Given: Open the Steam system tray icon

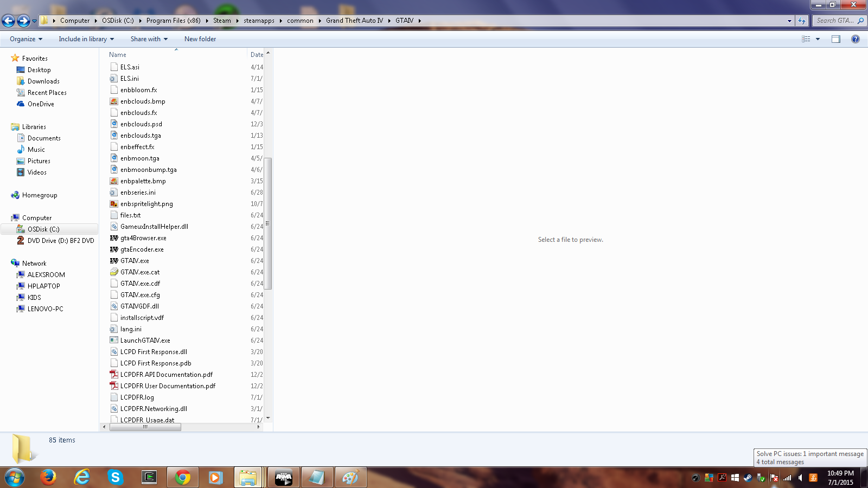Looking at the screenshot, I should [748, 478].
